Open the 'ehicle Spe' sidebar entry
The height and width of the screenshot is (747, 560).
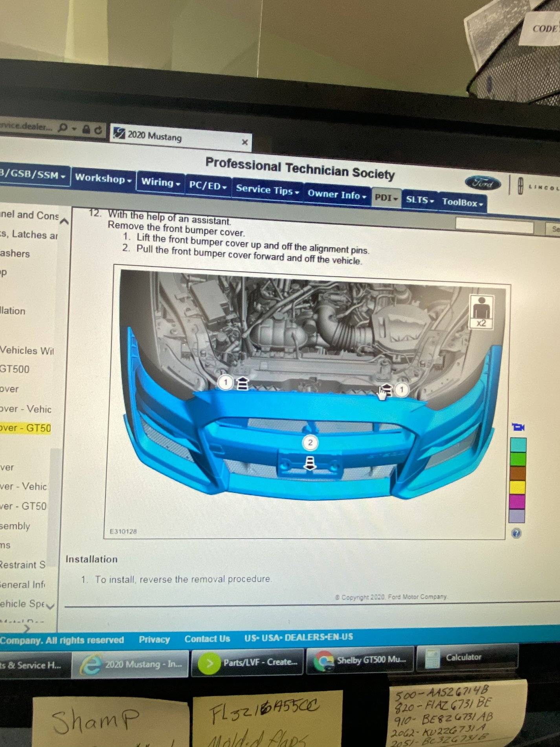click(x=22, y=603)
